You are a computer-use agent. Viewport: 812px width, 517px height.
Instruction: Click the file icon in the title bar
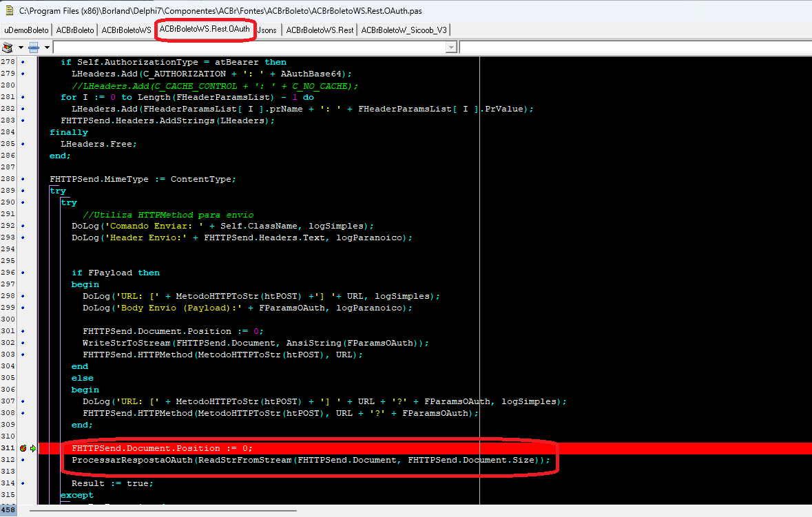click(x=9, y=10)
